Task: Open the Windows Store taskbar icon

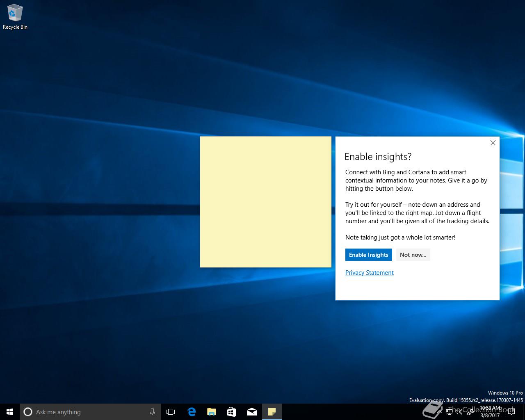Action: tap(231, 412)
